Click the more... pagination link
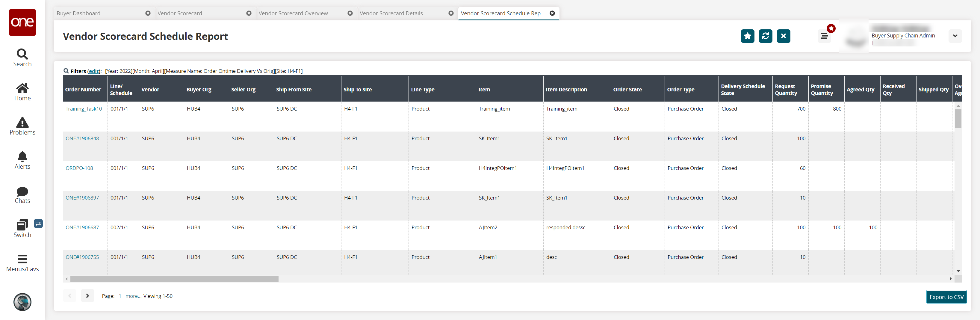This screenshot has width=980, height=320. 133,296
